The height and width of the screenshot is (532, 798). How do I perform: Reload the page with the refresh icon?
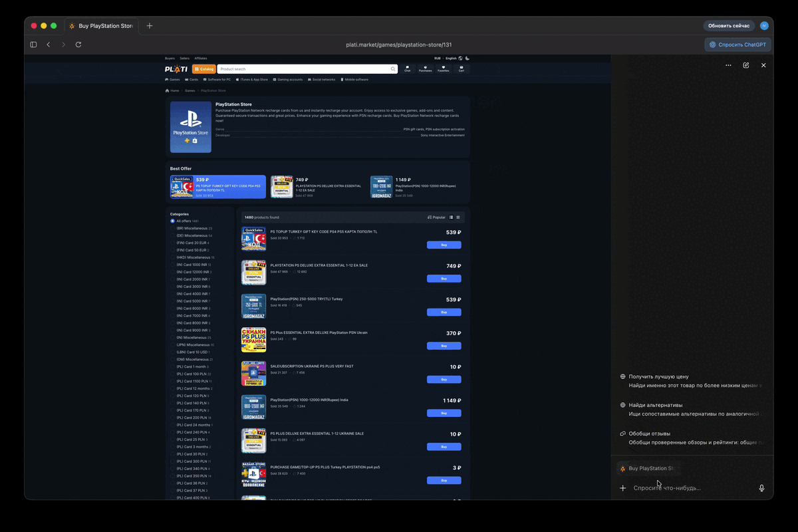point(78,45)
